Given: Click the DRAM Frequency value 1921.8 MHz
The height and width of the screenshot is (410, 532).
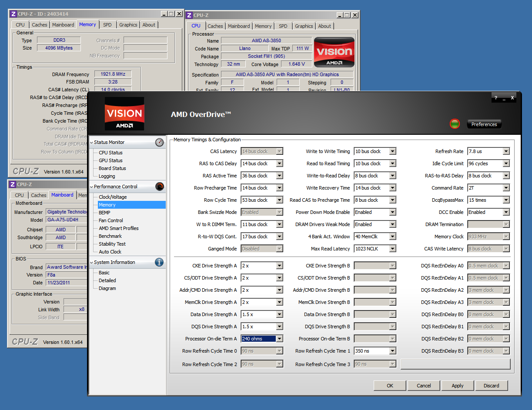Looking at the screenshot, I should coord(113,74).
